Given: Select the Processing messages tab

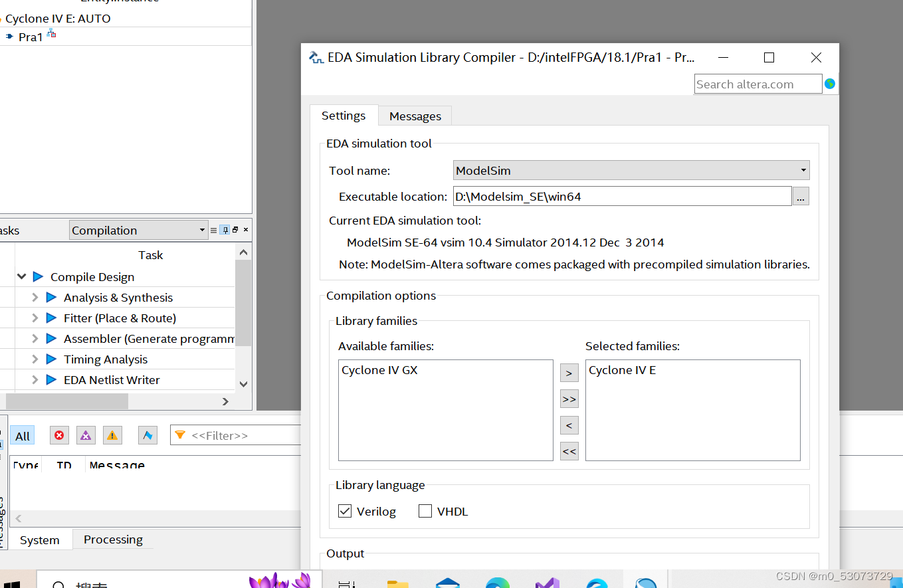Looking at the screenshot, I should 113,539.
